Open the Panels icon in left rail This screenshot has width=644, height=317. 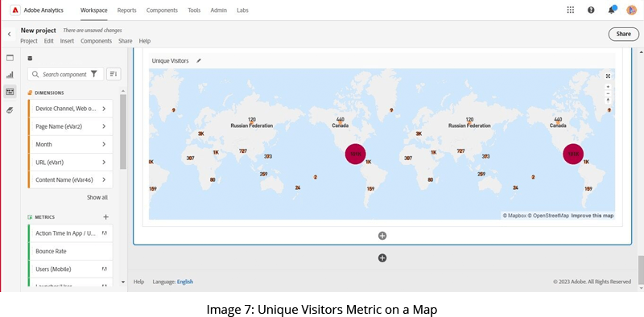[10, 58]
